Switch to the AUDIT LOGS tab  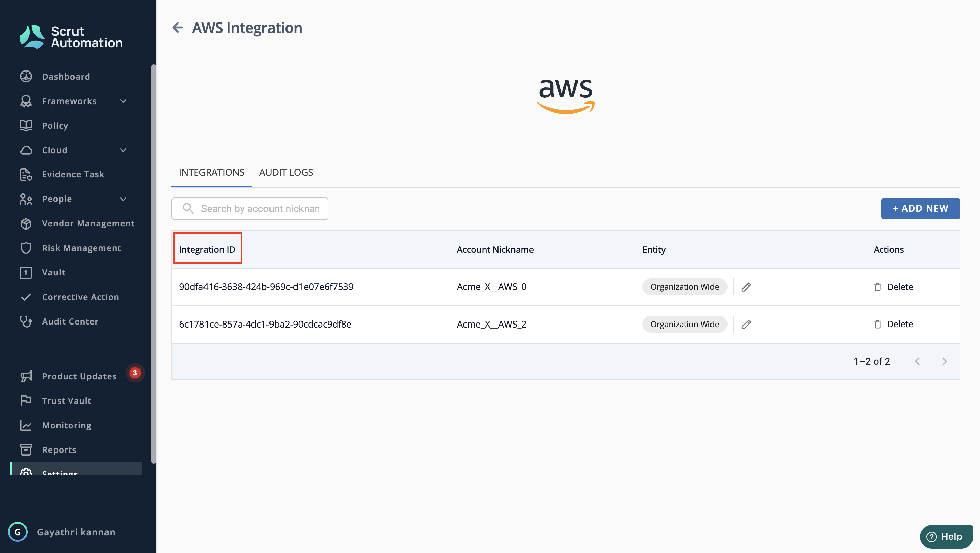click(286, 172)
